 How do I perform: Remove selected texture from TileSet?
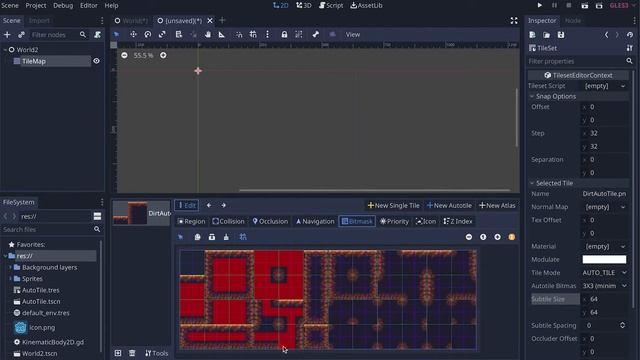(x=132, y=353)
